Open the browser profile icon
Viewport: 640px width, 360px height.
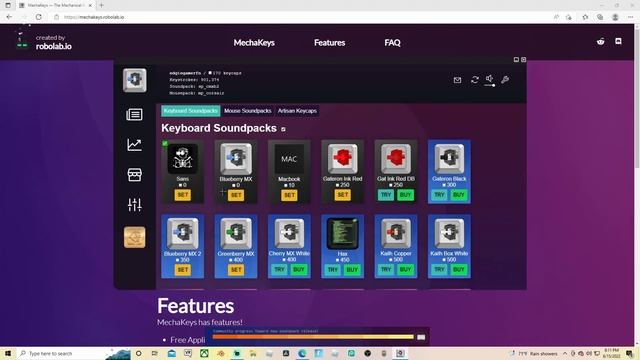point(615,17)
